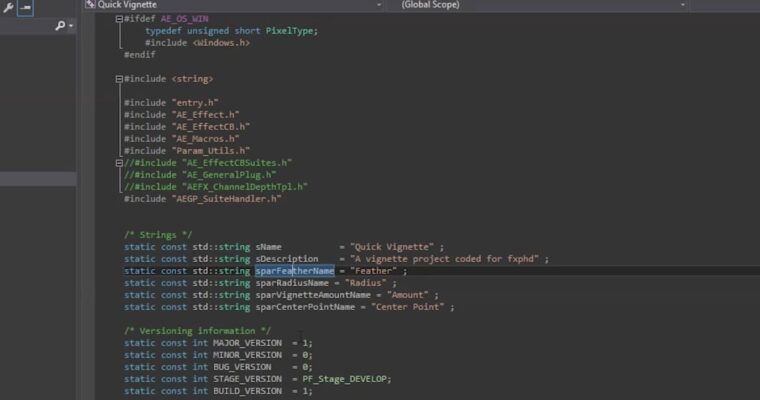Click the "entry.h" include string

tap(195, 103)
